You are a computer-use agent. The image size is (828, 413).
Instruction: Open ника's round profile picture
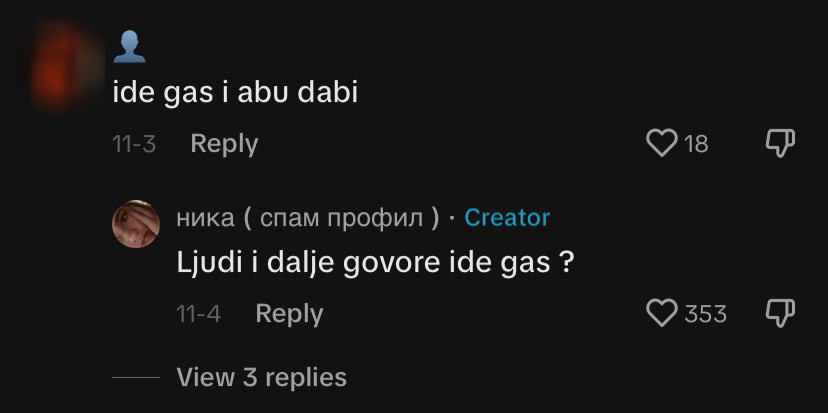136,224
